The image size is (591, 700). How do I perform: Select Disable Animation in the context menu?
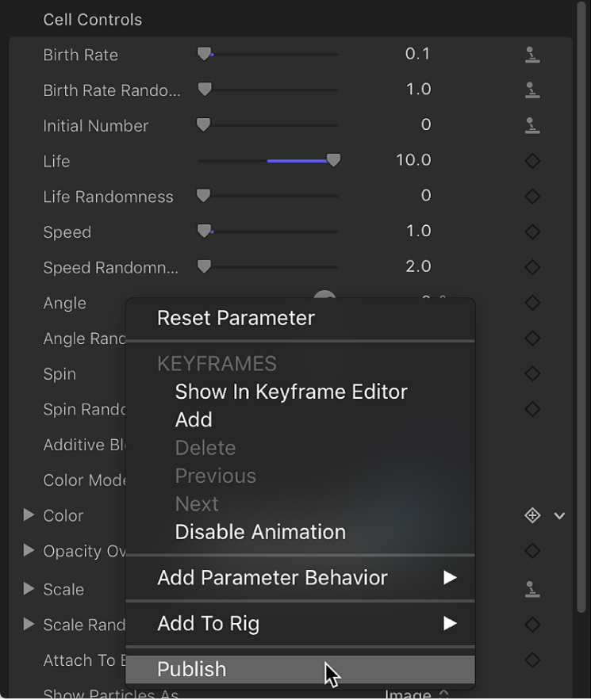259,531
